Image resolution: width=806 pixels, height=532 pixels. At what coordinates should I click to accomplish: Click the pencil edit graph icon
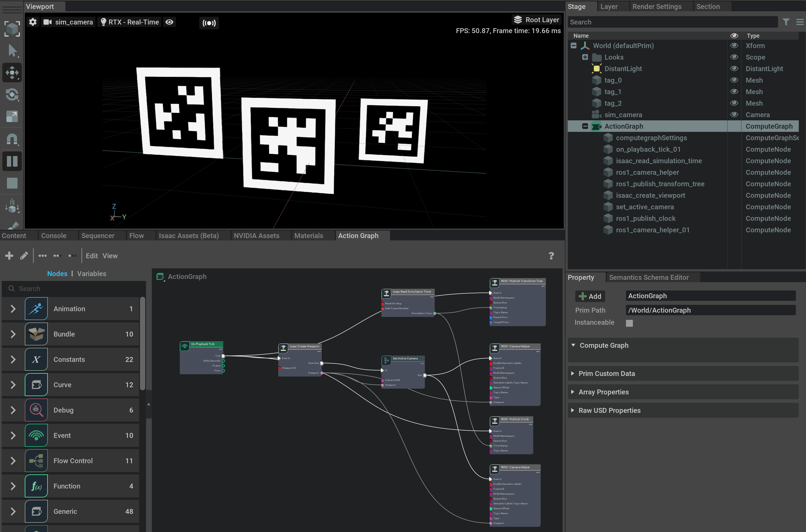(x=24, y=255)
